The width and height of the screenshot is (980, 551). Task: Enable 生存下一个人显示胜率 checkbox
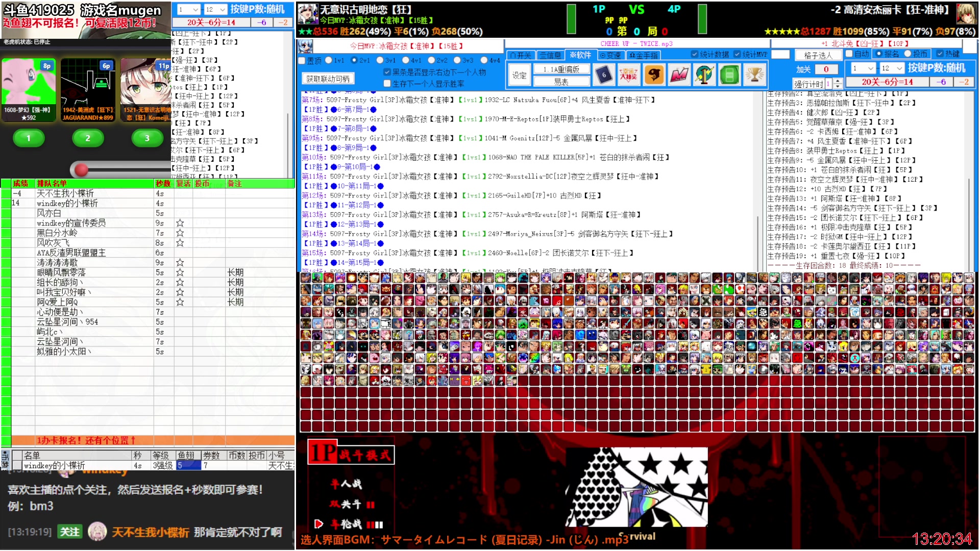click(x=387, y=83)
